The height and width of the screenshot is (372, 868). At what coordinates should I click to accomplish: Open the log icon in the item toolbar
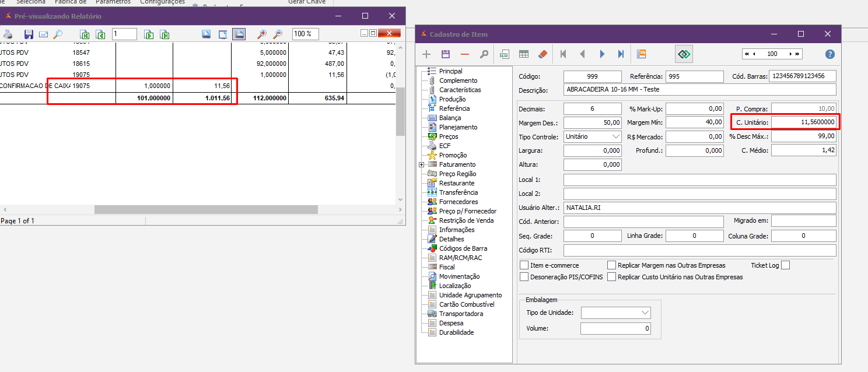(642, 54)
